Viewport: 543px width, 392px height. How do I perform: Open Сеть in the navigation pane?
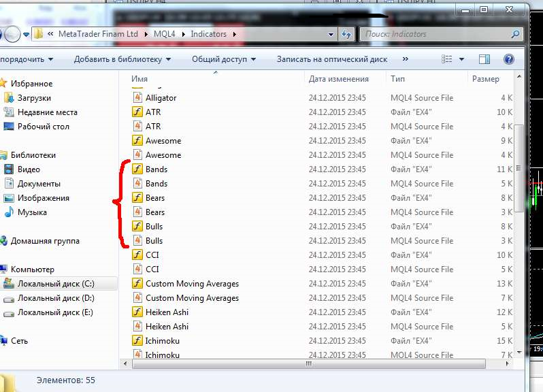pos(14,341)
